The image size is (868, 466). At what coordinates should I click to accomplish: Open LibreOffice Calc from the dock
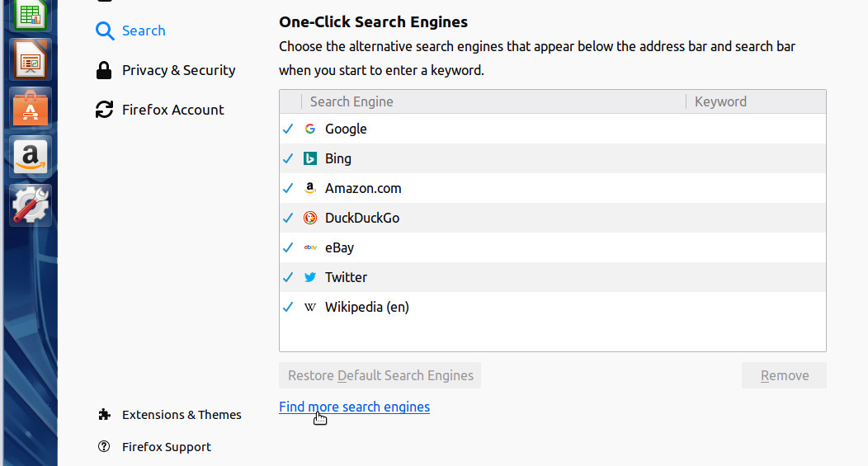click(31, 13)
